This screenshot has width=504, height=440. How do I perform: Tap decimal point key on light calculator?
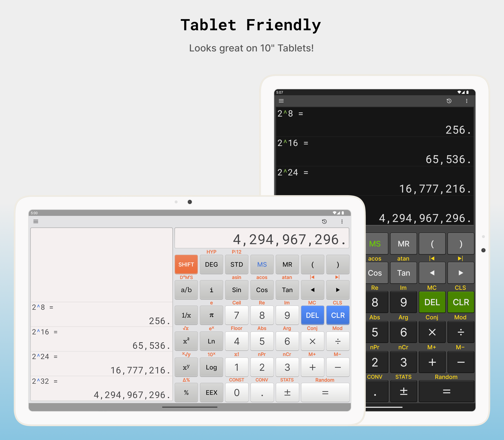coord(262,393)
